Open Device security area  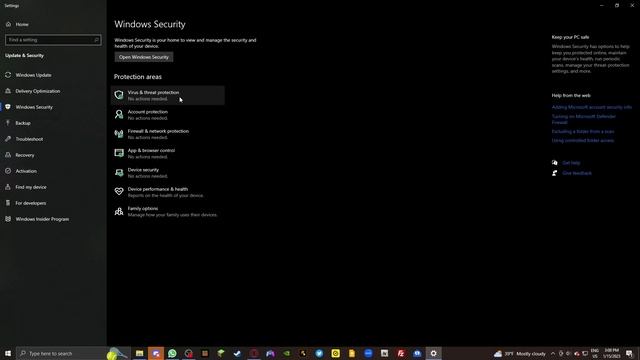[x=168, y=173]
